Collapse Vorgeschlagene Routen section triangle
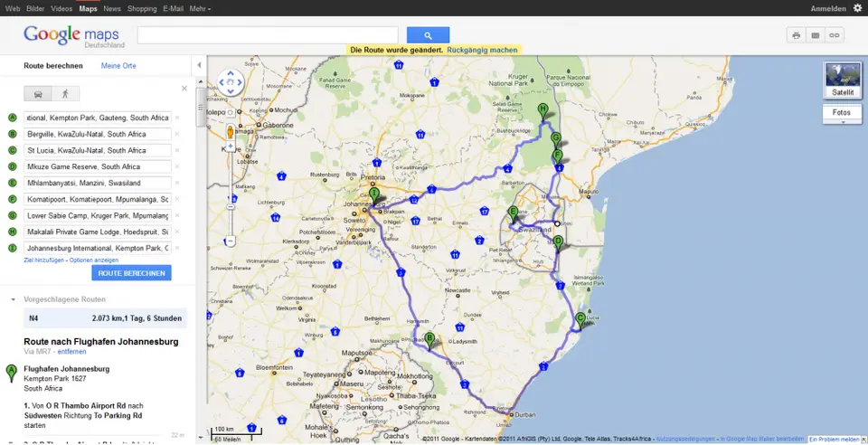Screen dimensions: 868x445 (13, 299)
